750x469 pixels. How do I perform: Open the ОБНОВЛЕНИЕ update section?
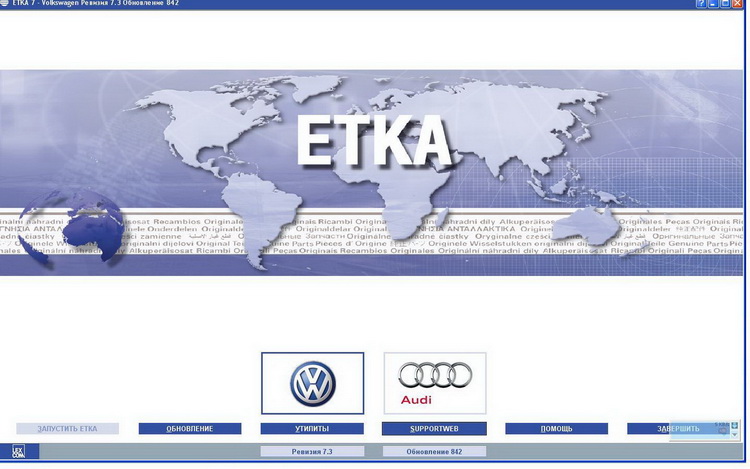[x=190, y=429]
